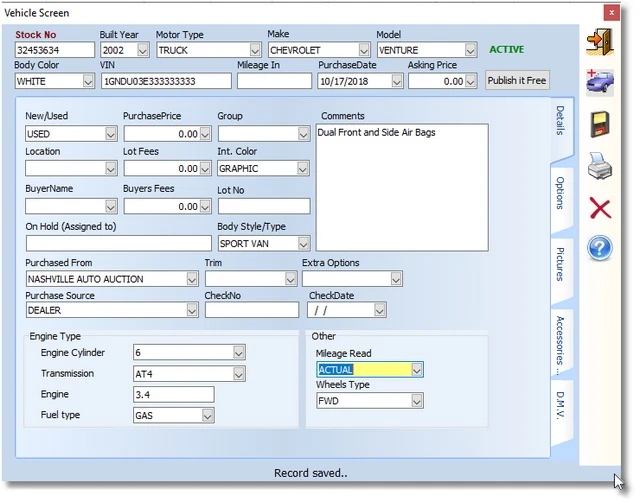Click the printer icon
Screen dimensions: 640x502
tap(599, 165)
